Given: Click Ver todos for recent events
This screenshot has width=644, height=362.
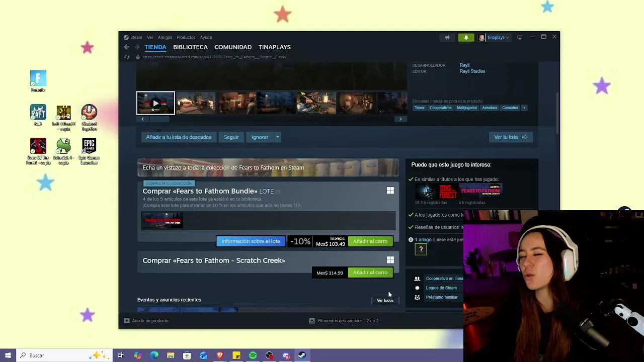Looking at the screenshot, I should 385,300.
